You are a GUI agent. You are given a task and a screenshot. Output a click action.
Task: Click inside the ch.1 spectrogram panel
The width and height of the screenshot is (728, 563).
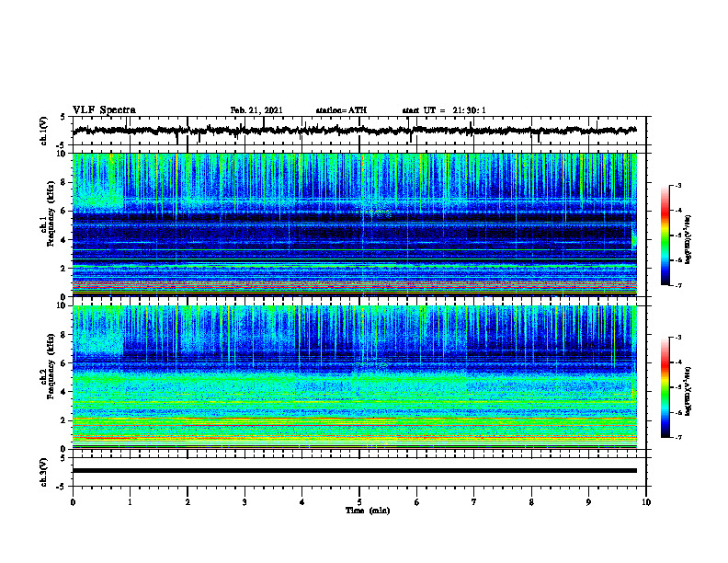pos(355,224)
